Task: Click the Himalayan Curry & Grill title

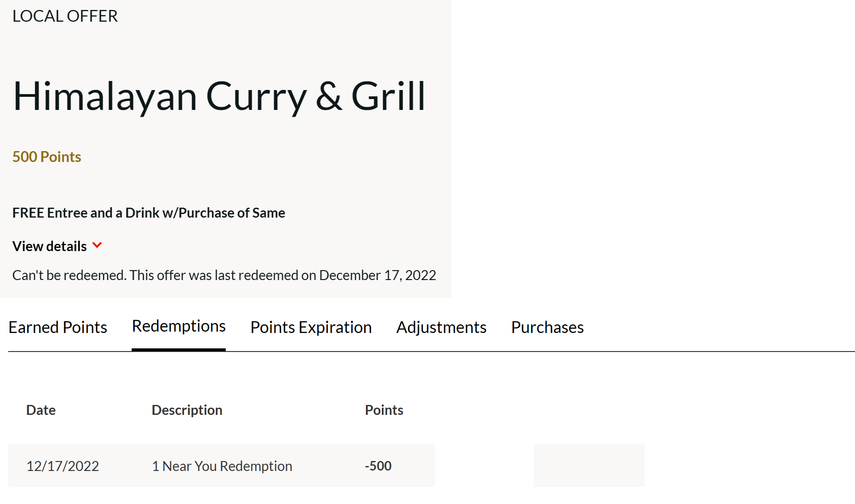Action: (219, 96)
